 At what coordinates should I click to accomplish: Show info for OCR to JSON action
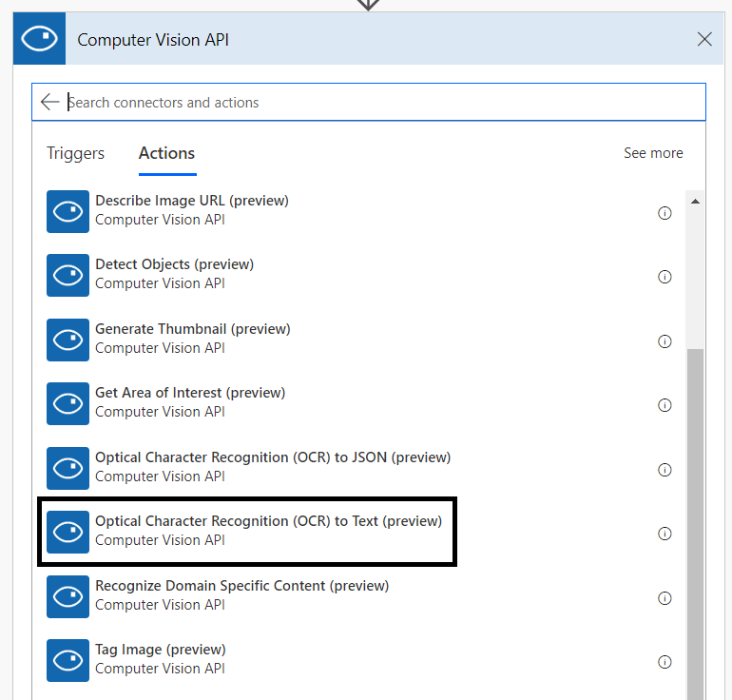tap(665, 469)
